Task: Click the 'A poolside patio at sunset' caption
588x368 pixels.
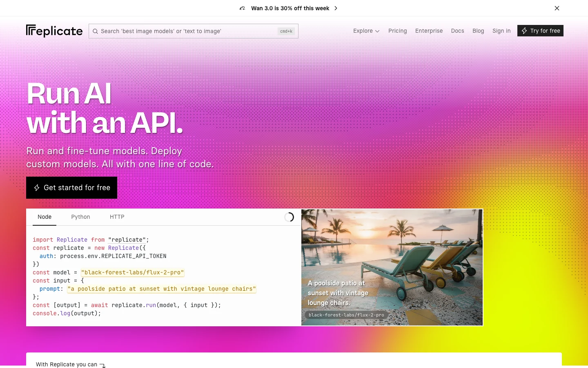Action: 338,293
